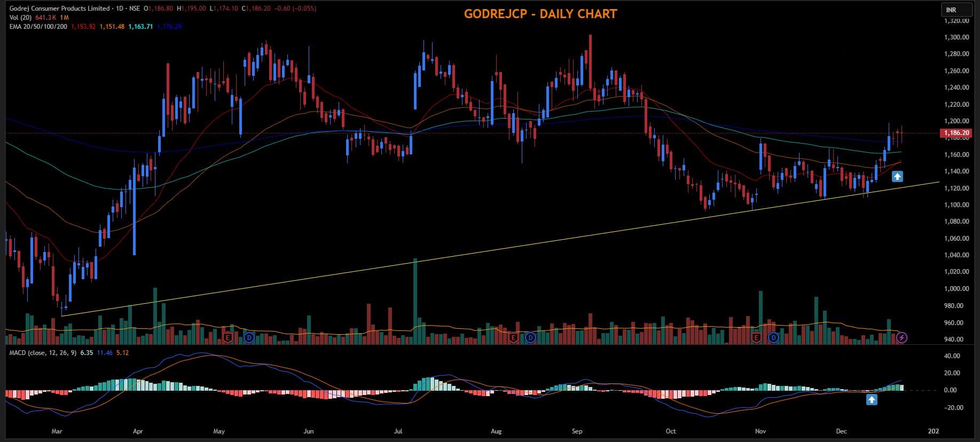The height and width of the screenshot is (442, 980).
Task: Click the blue EMA 200 value in legend
Action: [x=169, y=27]
